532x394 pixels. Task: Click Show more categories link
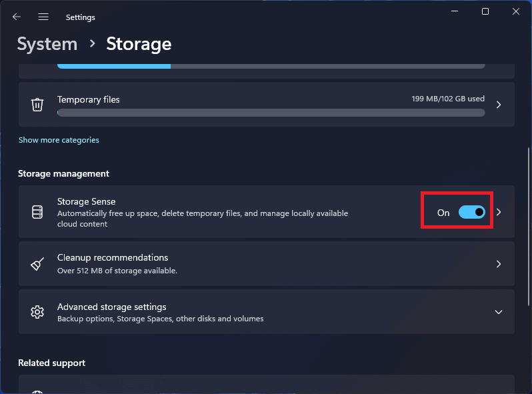(x=59, y=140)
